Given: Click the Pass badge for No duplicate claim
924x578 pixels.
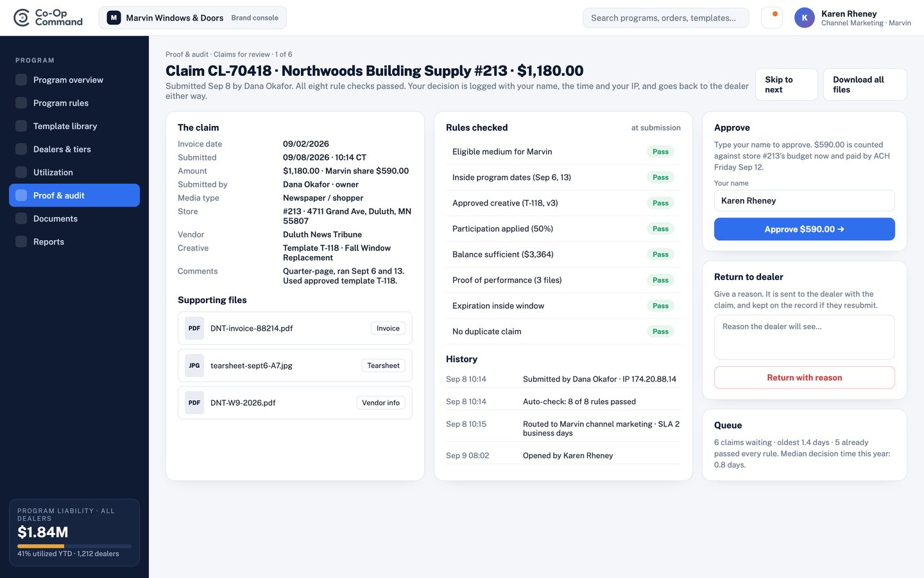Looking at the screenshot, I should pyautogui.click(x=660, y=331).
